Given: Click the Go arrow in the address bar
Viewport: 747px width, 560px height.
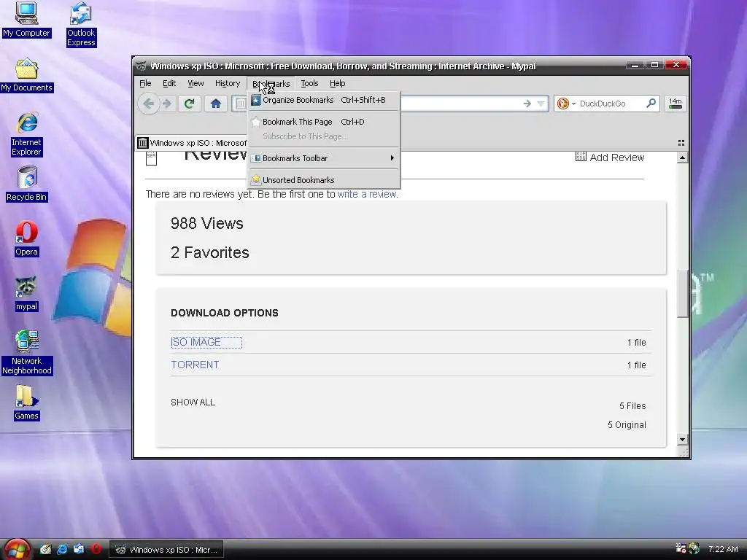Looking at the screenshot, I should point(527,104).
